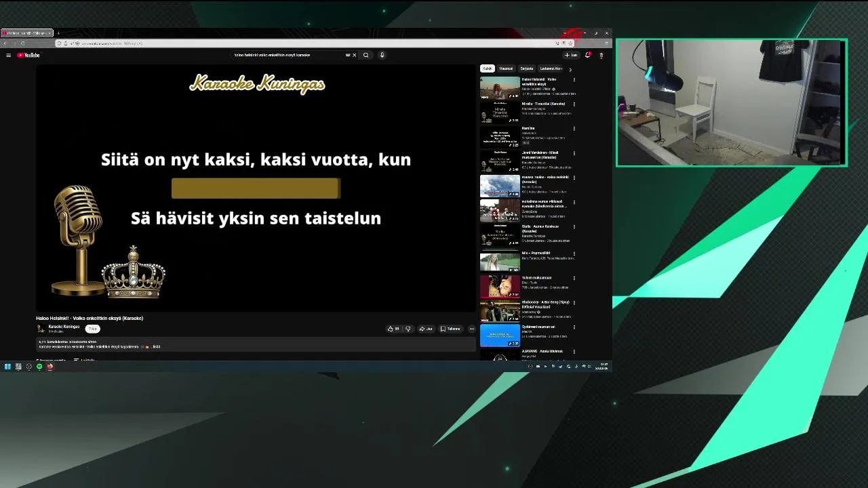Share the video with the Jaa button
Image resolution: width=868 pixels, height=488 pixels.
426,329
